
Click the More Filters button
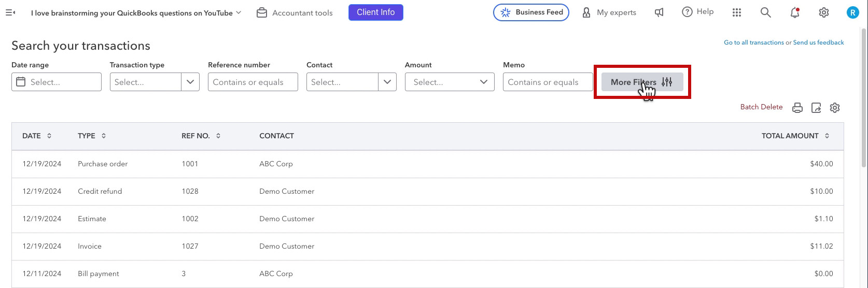(642, 82)
